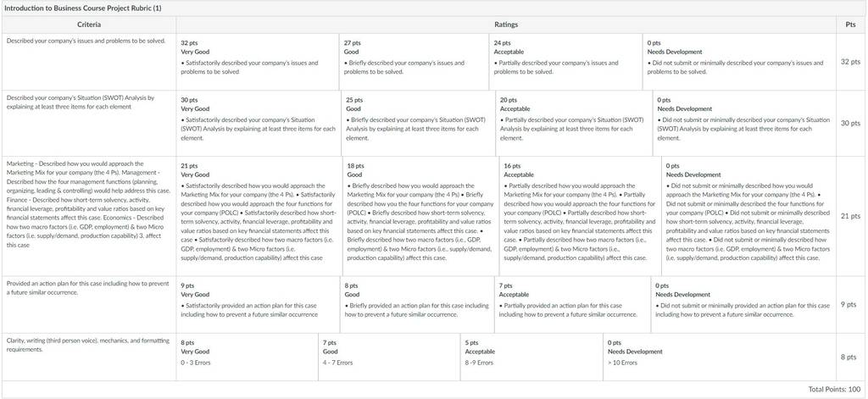The image size is (868, 399).
Task: Choose the 7 pts Good 4 - 7 Errors rating
Action: click(389, 357)
